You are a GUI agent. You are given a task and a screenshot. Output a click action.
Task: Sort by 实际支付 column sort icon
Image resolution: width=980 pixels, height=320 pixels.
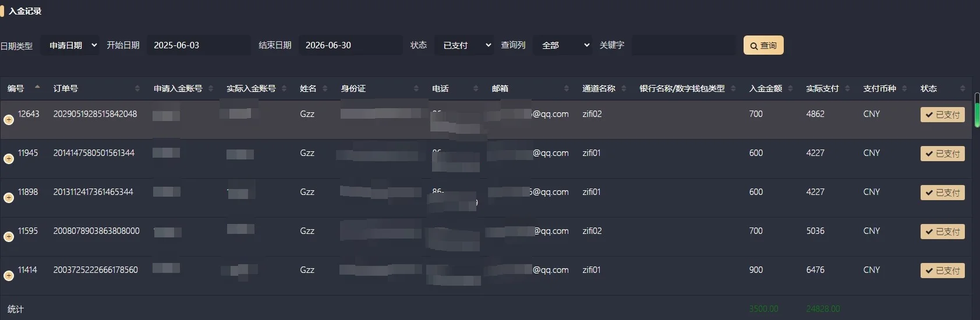tap(847, 88)
